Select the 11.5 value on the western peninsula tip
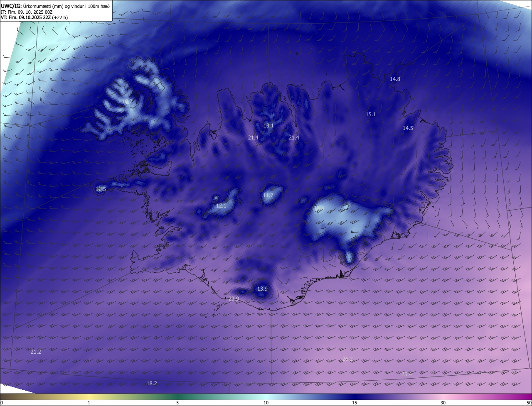This screenshot has height=406, width=532. (101, 189)
